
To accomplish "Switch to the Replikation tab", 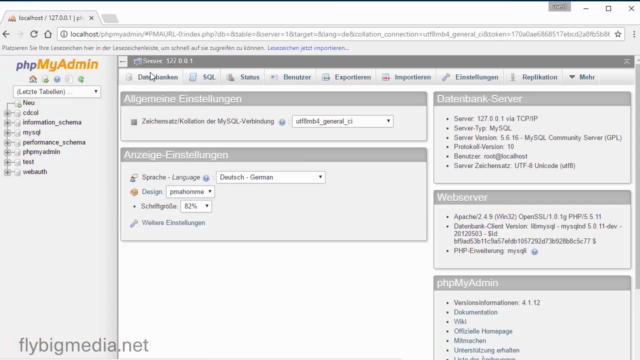I will (x=533, y=77).
